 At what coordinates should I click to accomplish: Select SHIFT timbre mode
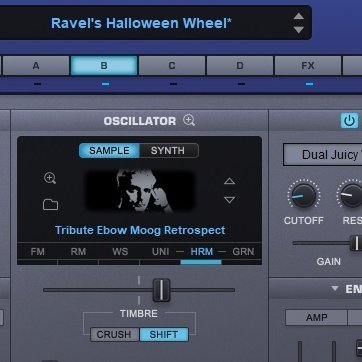pyautogui.click(x=164, y=334)
